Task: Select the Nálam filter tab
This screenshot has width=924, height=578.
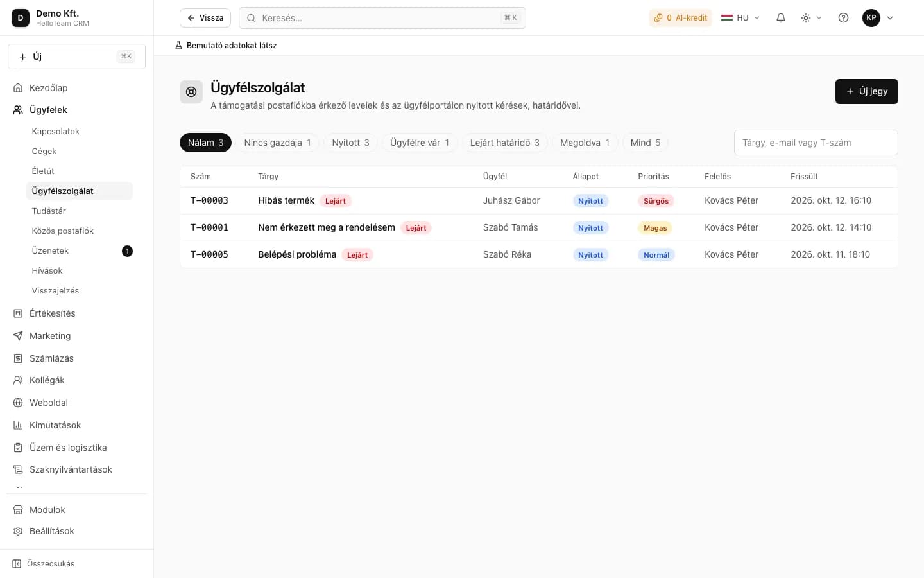Action: pyautogui.click(x=205, y=143)
